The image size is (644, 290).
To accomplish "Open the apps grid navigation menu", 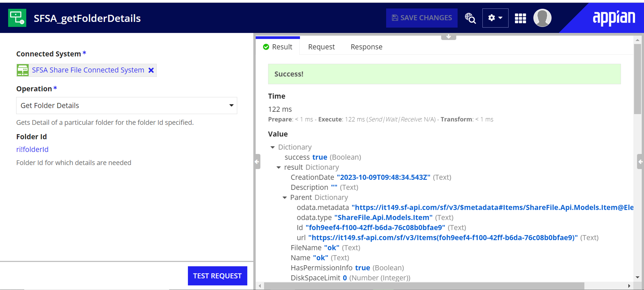I will (x=520, y=18).
